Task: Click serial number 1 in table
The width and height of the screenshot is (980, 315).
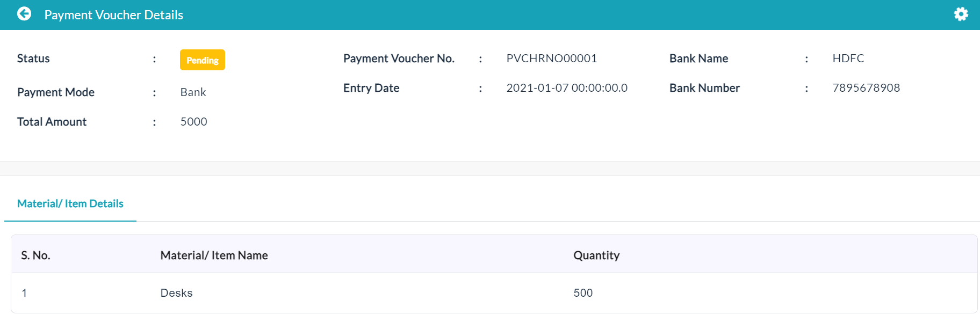Action: coord(24,293)
